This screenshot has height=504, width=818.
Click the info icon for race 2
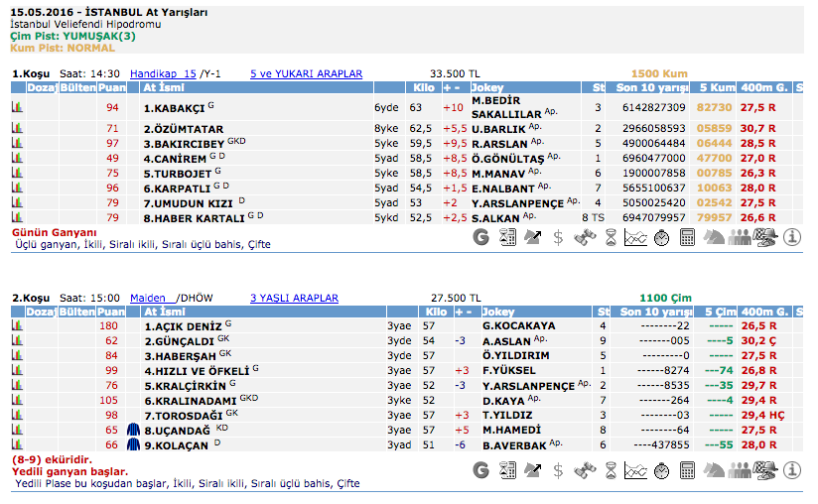[x=792, y=466]
